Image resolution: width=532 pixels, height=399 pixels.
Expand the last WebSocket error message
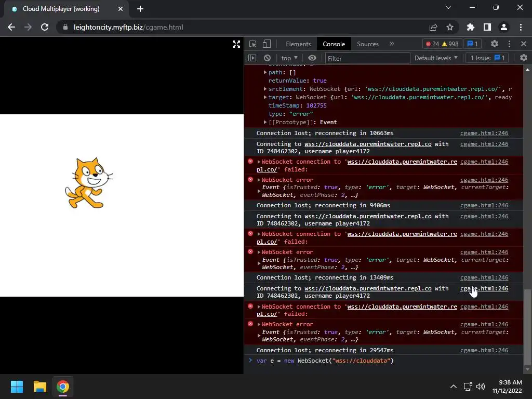(x=259, y=324)
